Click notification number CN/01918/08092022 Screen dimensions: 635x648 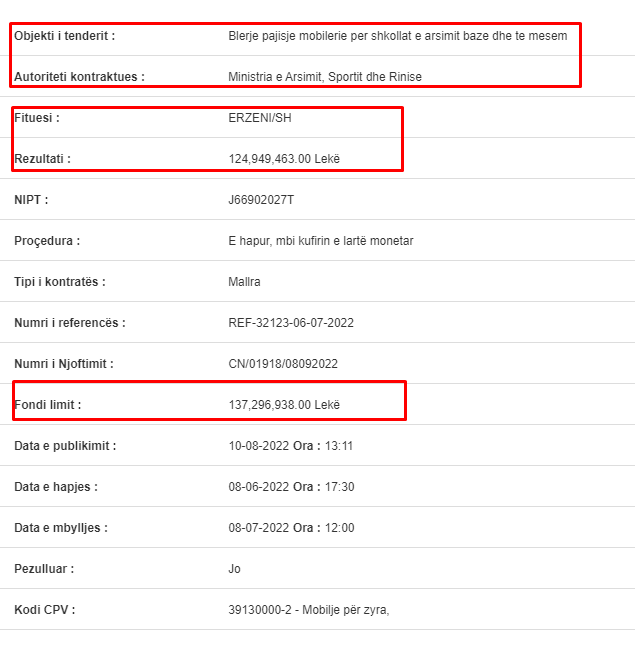coord(283,364)
